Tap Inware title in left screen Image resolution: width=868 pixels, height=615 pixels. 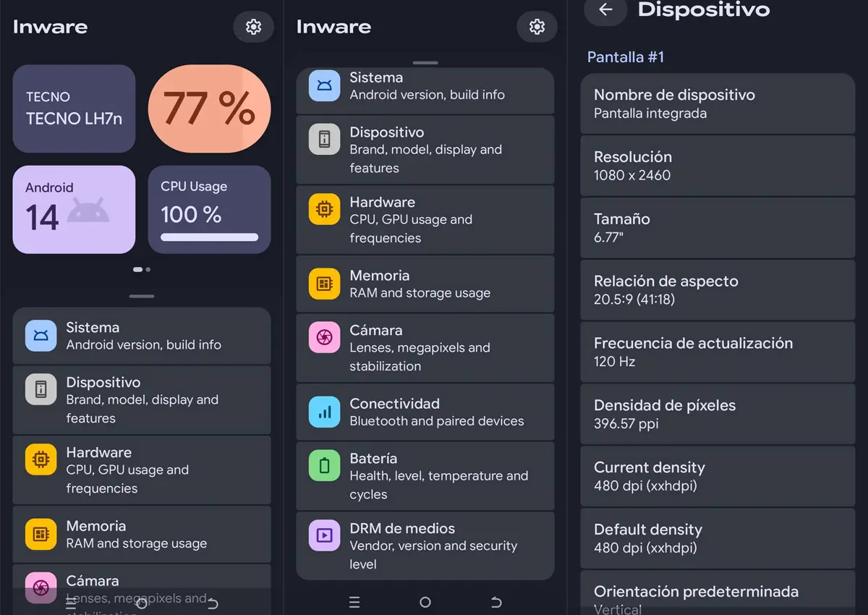coord(51,27)
